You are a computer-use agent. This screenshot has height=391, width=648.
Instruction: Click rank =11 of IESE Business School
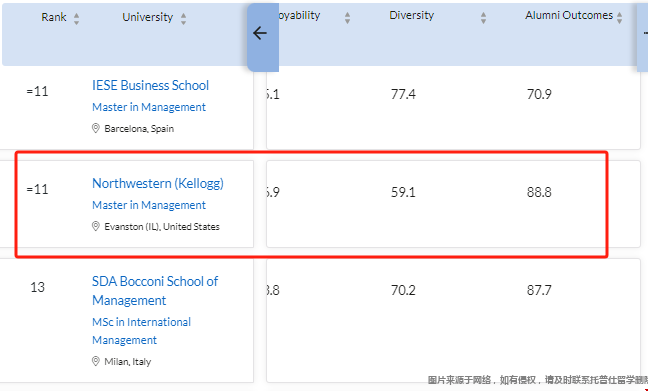pos(37,91)
